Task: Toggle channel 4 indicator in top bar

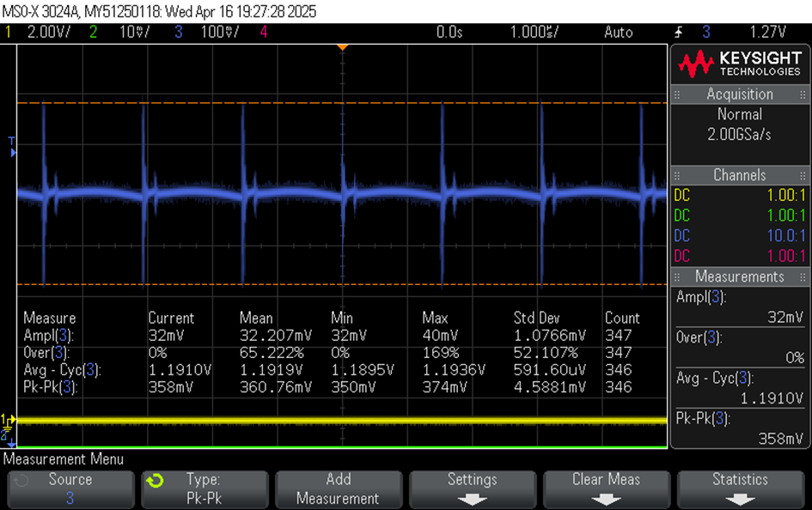Action: 264,33
